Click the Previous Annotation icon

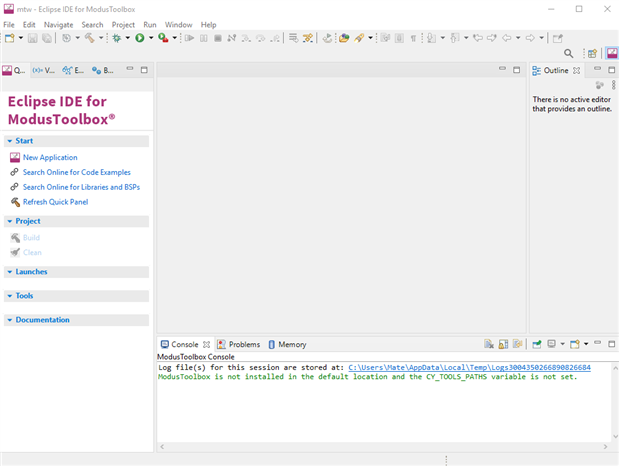point(455,38)
